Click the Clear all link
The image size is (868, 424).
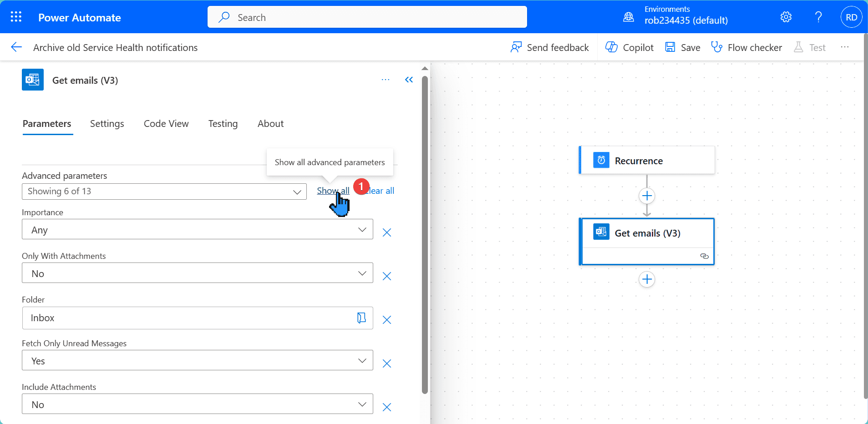379,191
